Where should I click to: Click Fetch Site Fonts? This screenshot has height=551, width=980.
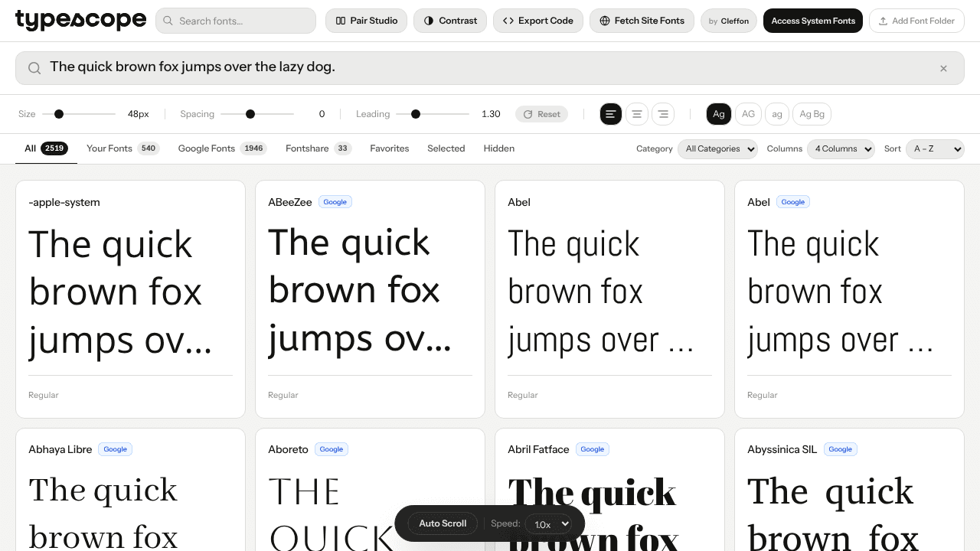coord(642,21)
